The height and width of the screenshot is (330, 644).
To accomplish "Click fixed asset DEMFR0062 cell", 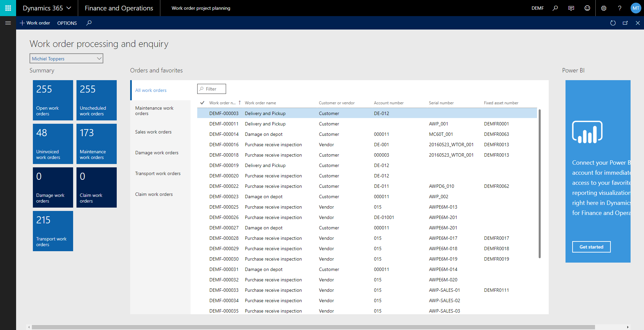I will (x=496, y=186).
